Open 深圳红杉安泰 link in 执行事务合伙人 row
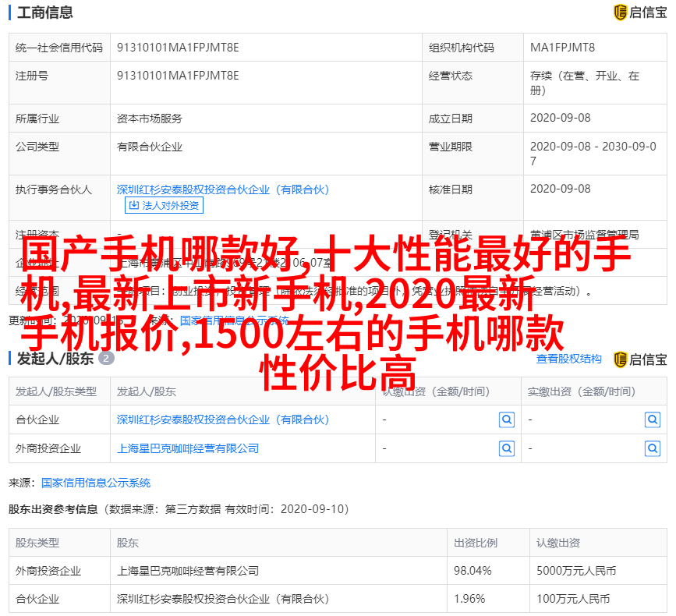Image resolution: width=676 pixels, height=616 pixels. (223, 189)
